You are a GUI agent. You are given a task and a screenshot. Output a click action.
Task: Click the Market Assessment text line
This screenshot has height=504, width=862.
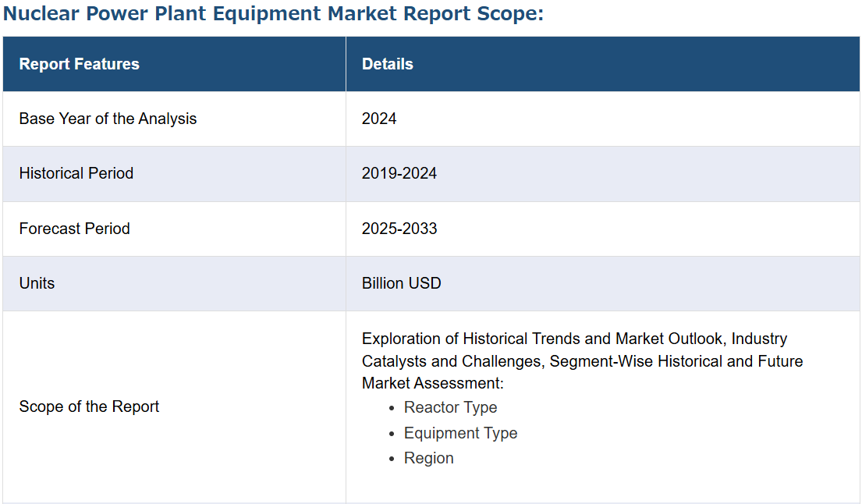tap(433, 383)
